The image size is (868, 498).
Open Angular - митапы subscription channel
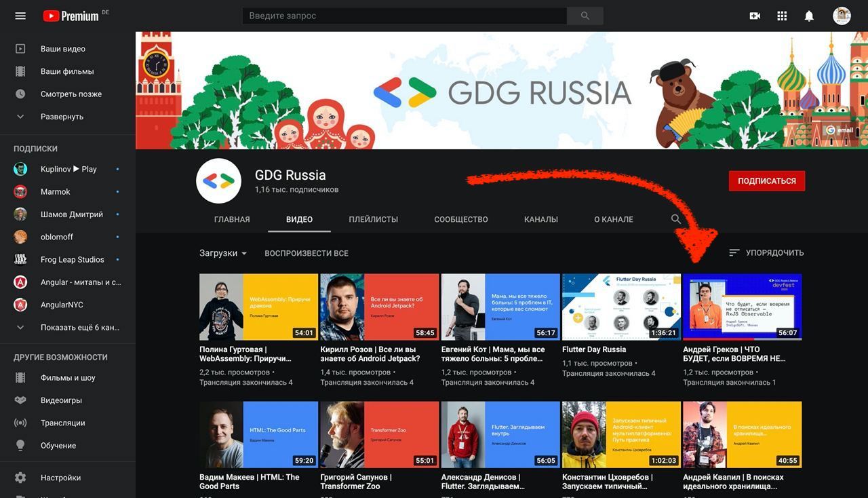[x=68, y=282]
